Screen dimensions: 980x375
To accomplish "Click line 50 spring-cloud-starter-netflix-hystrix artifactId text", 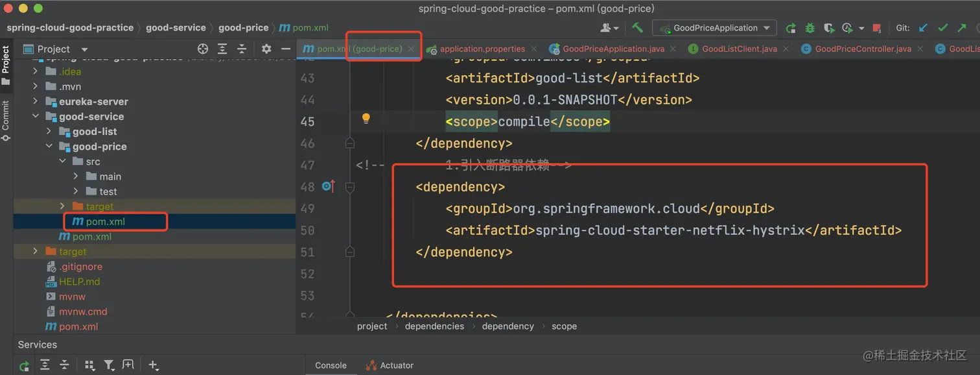I will (670, 230).
